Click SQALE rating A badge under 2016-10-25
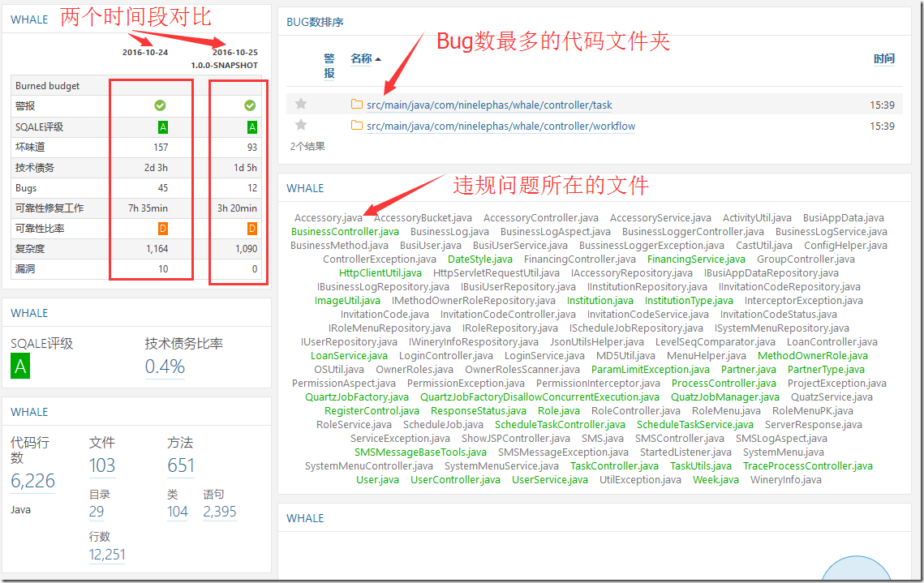Viewport: 924px width, 583px height. 252,126
